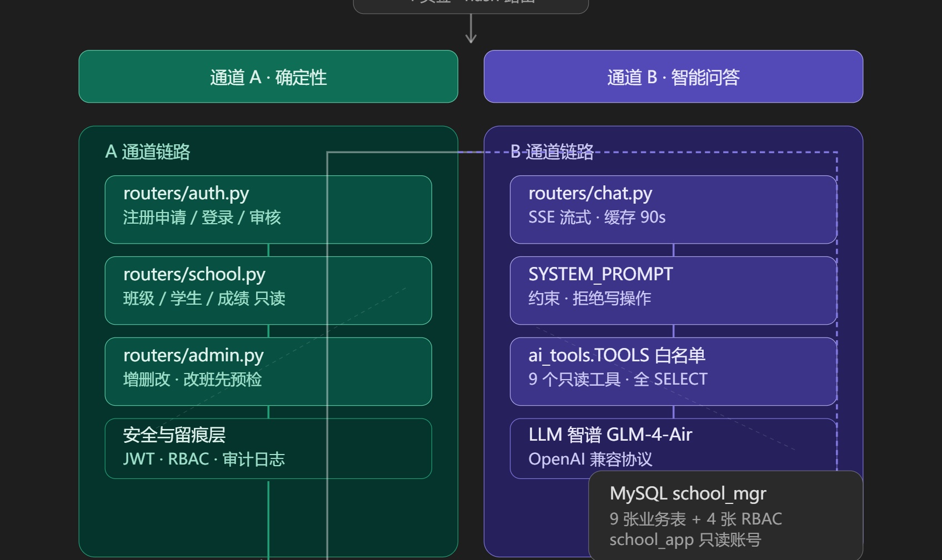Click the text 增删改 · 改班先预检
The height and width of the screenshot is (560, 942).
tap(192, 379)
